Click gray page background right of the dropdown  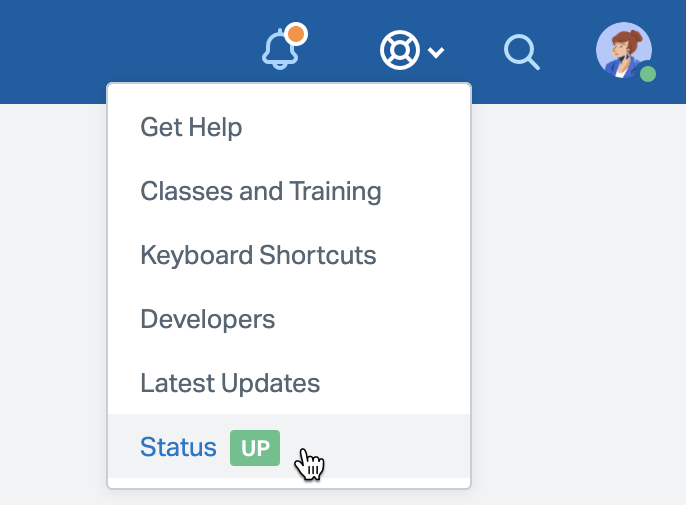(x=580, y=300)
